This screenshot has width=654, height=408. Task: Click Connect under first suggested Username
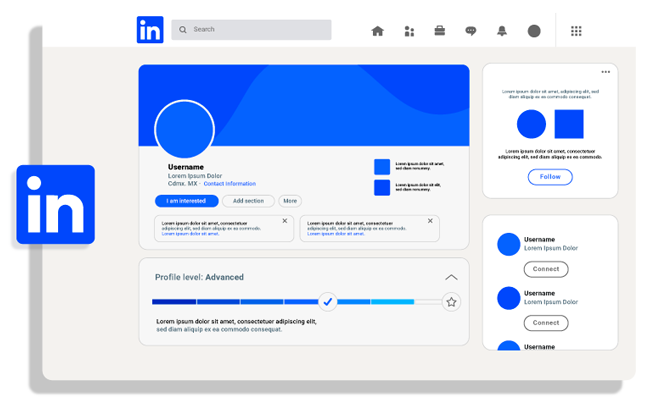pyautogui.click(x=546, y=269)
